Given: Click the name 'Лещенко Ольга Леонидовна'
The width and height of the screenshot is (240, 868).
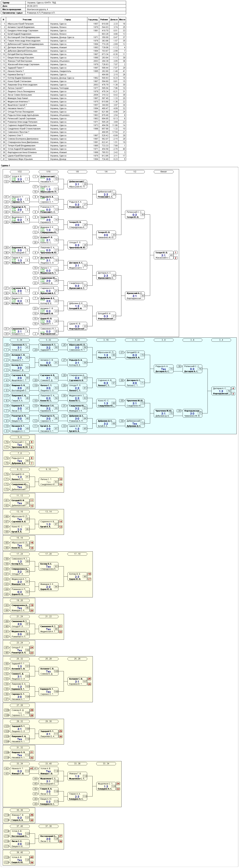Looking at the screenshot, I should [21, 91].
